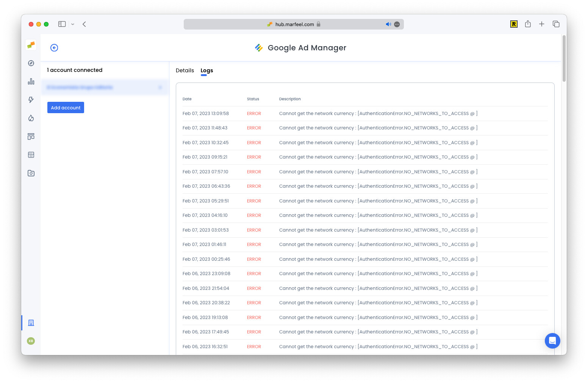Open the ellipsis menu in the address bar
588x383 pixels.
[397, 24]
